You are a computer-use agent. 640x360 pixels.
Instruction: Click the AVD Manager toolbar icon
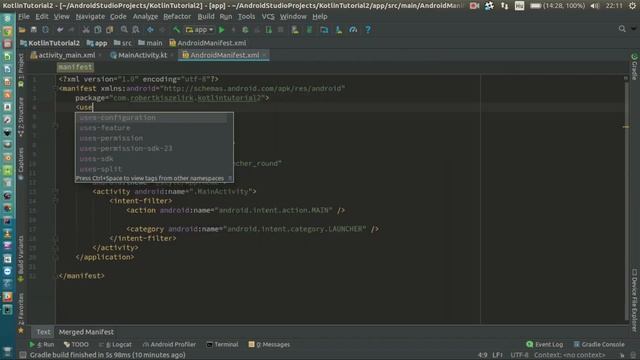point(295,30)
